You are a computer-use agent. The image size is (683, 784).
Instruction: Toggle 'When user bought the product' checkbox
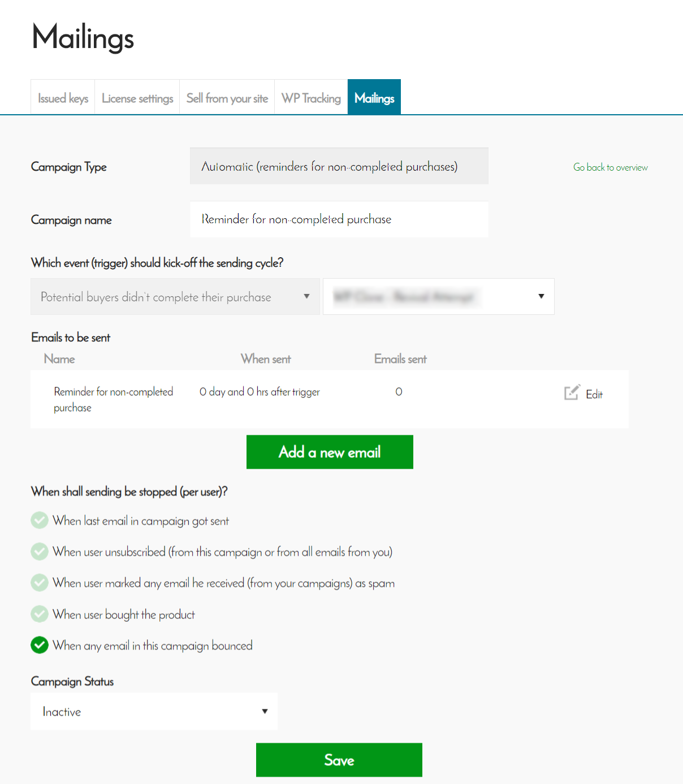40,614
